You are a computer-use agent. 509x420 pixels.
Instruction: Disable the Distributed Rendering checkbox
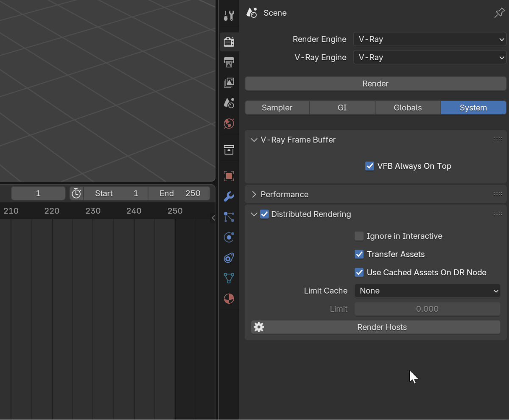point(264,214)
